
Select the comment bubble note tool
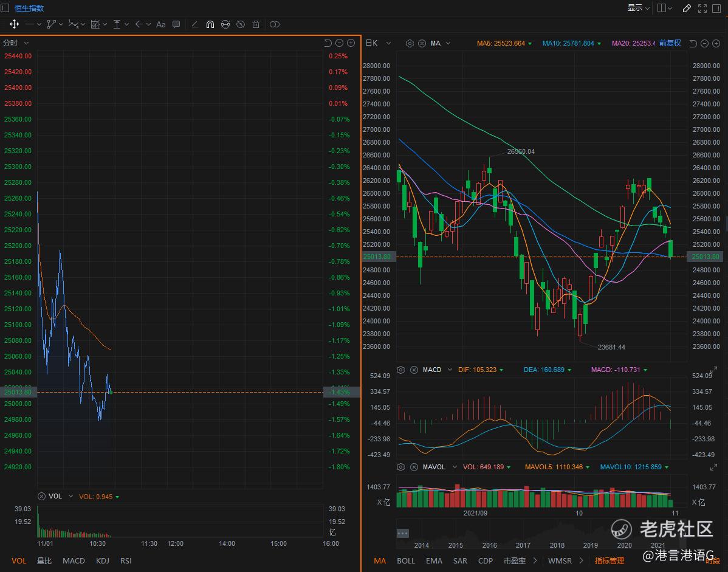(176, 24)
